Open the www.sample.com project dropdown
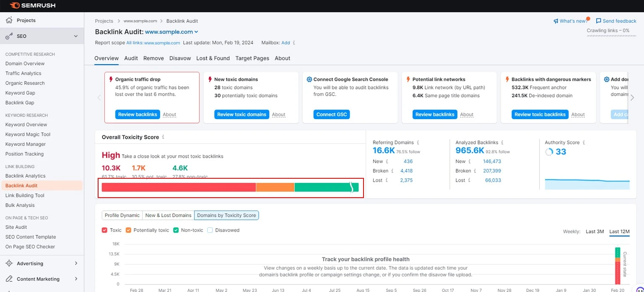The image size is (644, 292). (171, 32)
